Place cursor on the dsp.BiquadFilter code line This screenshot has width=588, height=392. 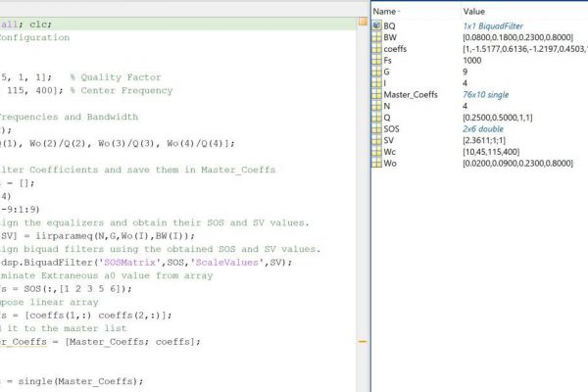(x=146, y=263)
